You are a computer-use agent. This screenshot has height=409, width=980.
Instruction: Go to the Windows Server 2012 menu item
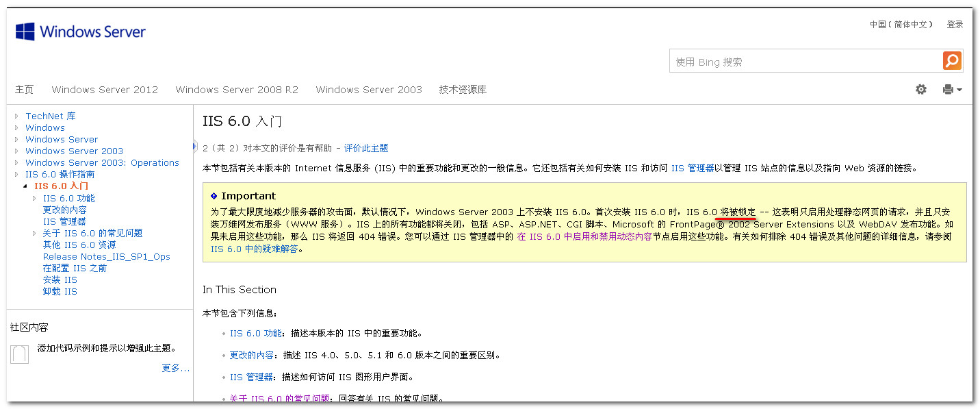pos(105,90)
